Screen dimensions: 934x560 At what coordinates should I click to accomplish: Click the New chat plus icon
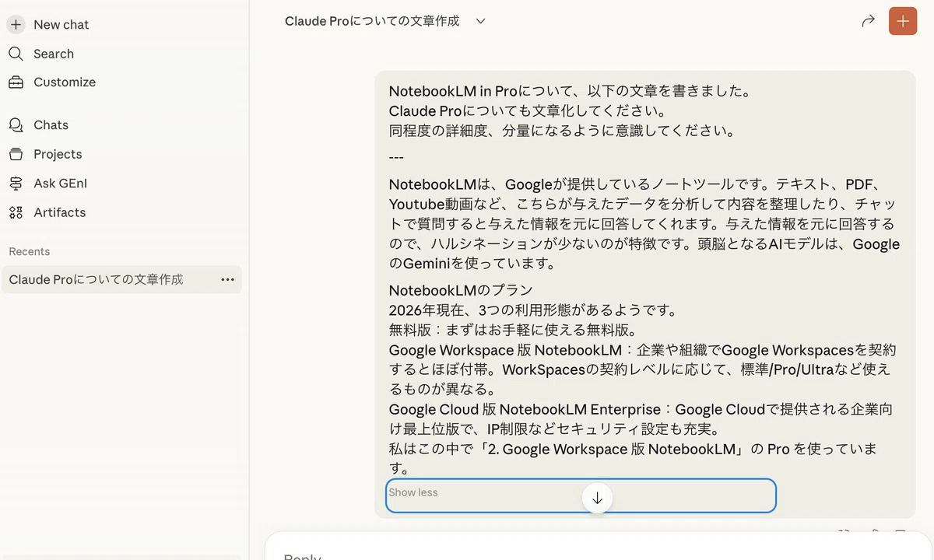pyautogui.click(x=16, y=24)
